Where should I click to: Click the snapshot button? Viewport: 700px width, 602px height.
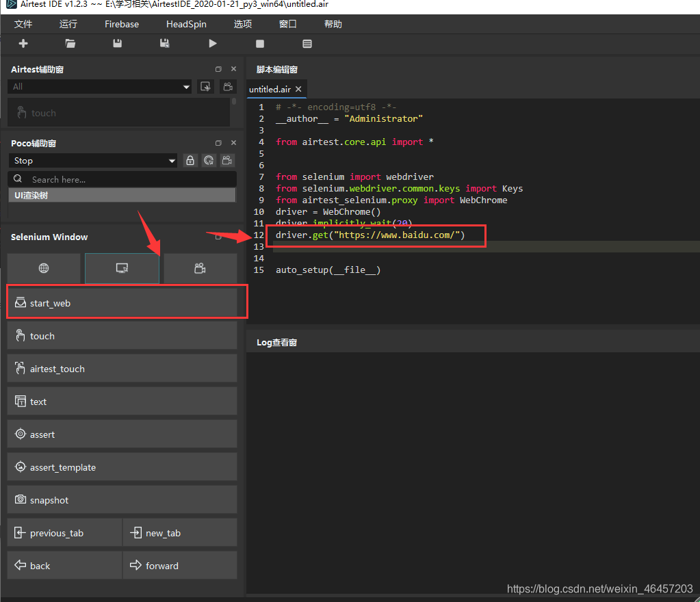pyautogui.click(x=122, y=500)
